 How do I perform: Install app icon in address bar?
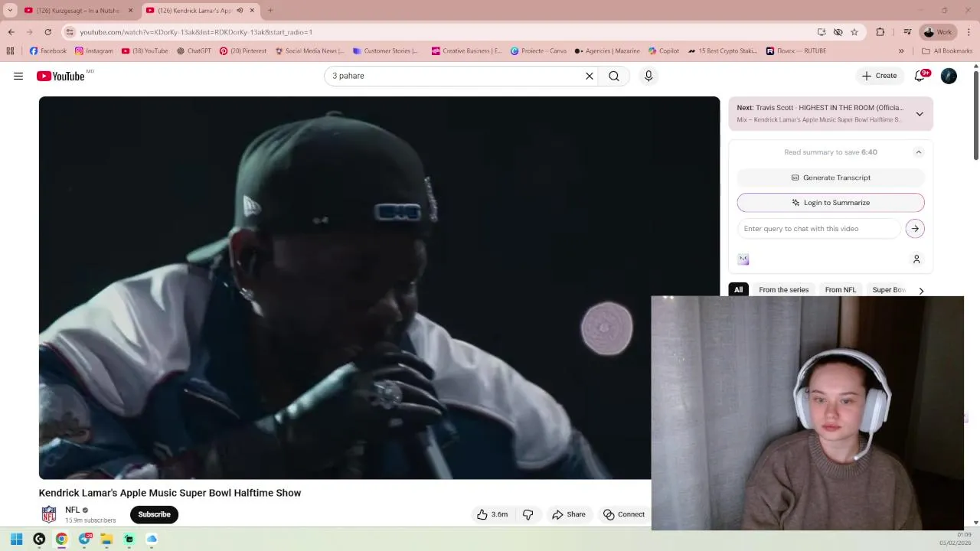pyautogui.click(x=822, y=32)
